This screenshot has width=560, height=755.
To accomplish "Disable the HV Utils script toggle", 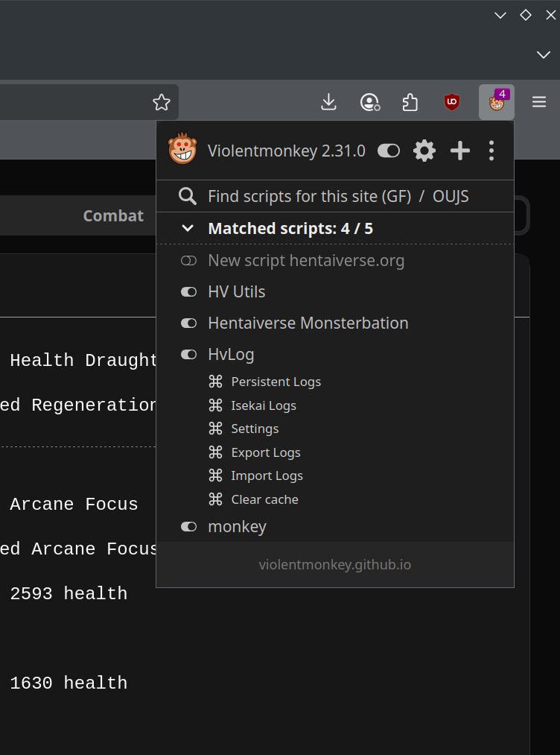I will (188, 292).
